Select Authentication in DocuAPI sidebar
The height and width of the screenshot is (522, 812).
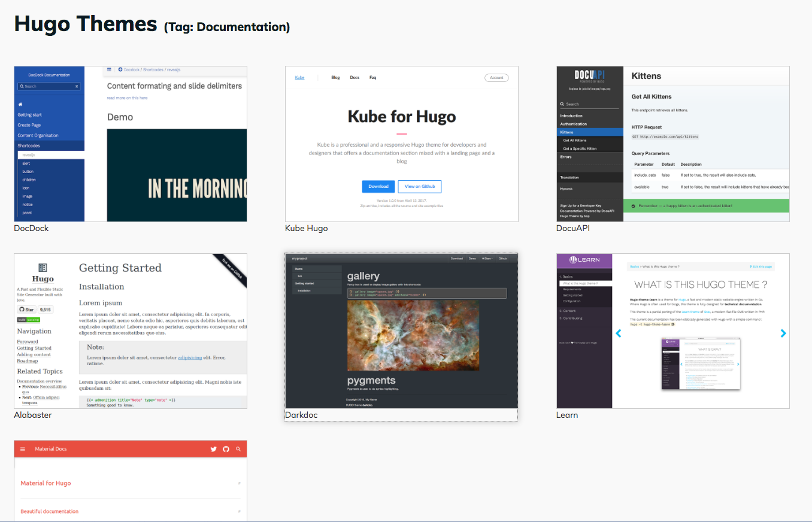click(x=574, y=124)
